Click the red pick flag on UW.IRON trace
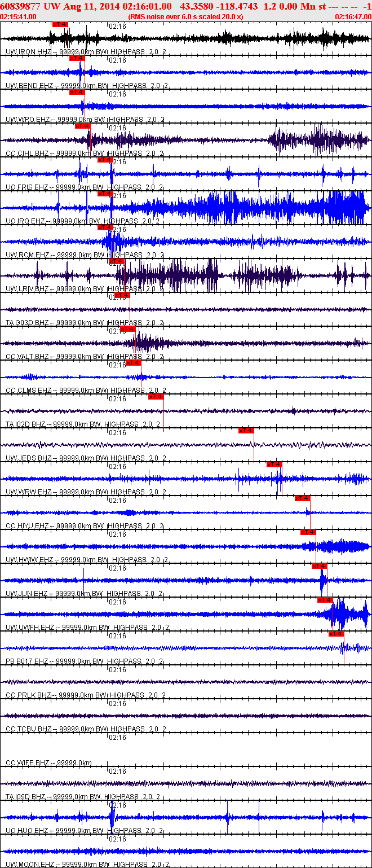372x868 pixels. coord(60,24)
